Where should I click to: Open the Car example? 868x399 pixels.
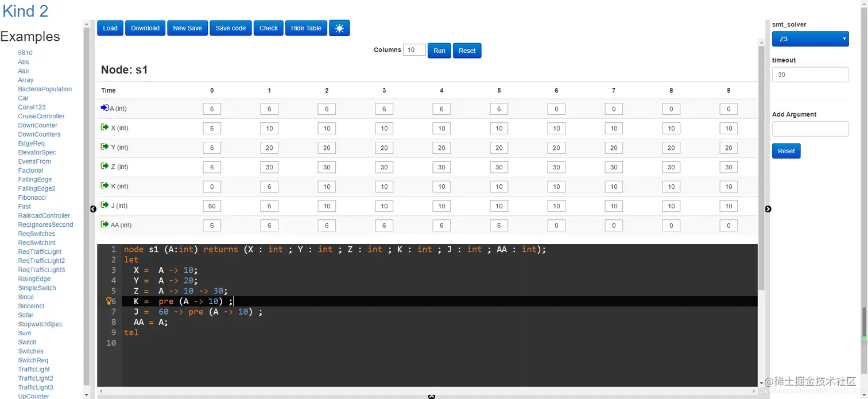pyautogui.click(x=23, y=98)
